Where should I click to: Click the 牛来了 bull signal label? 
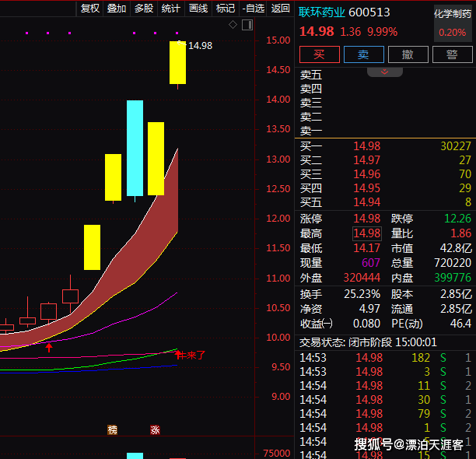[191, 356]
